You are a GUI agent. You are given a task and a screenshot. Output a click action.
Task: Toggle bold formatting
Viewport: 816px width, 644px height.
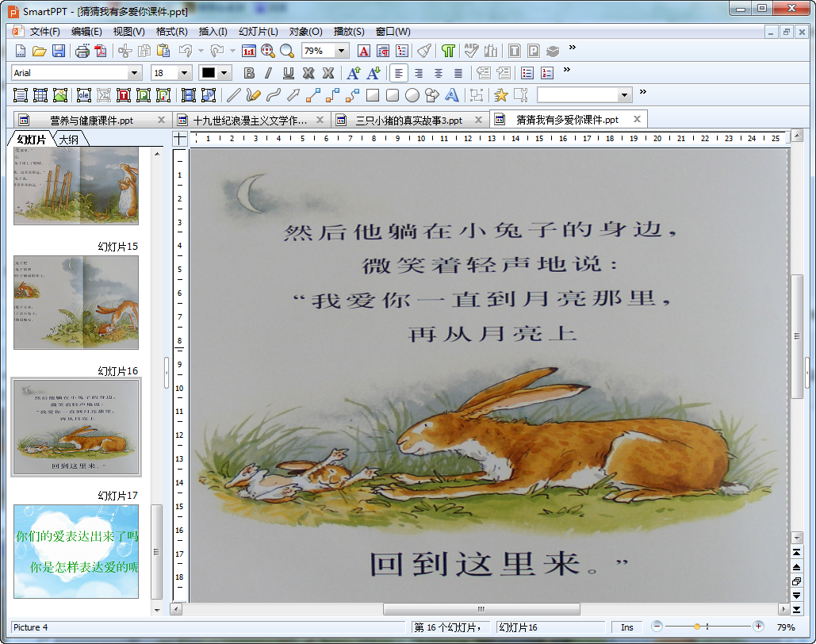tap(249, 73)
